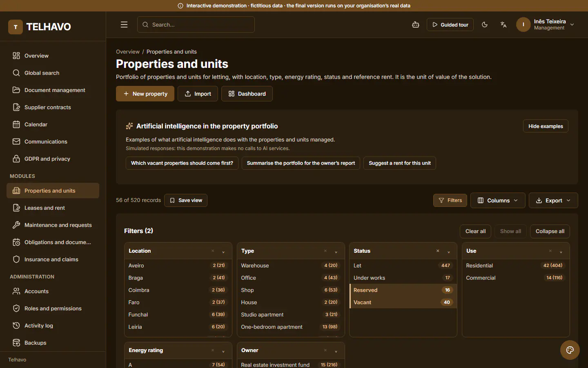Switch theme with the moon icon
Screen dimensions: 588x368
(x=485, y=25)
